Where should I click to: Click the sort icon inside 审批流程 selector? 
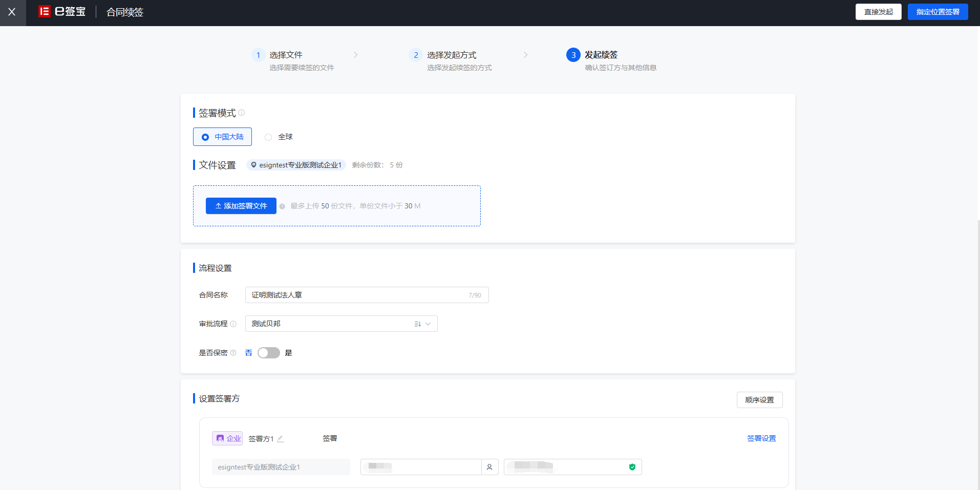pyautogui.click(x=417, y=324)
